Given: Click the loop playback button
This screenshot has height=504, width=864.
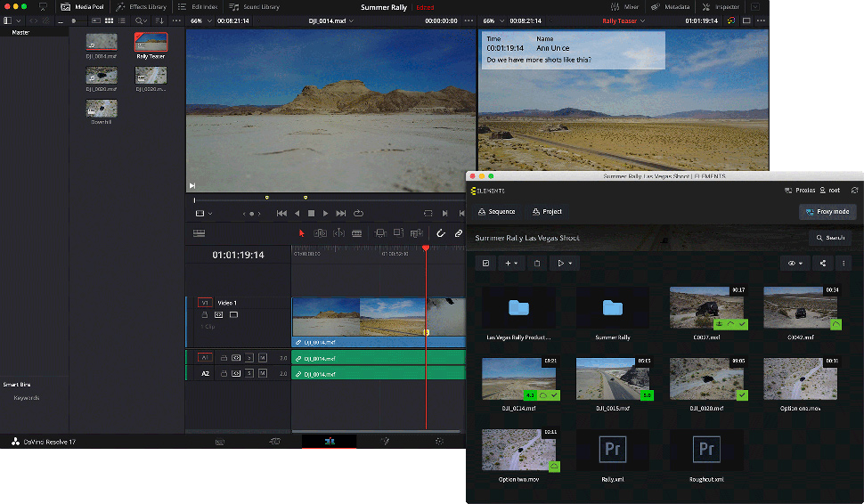Looking at the screenshot, I should click(x=358, y=214).
